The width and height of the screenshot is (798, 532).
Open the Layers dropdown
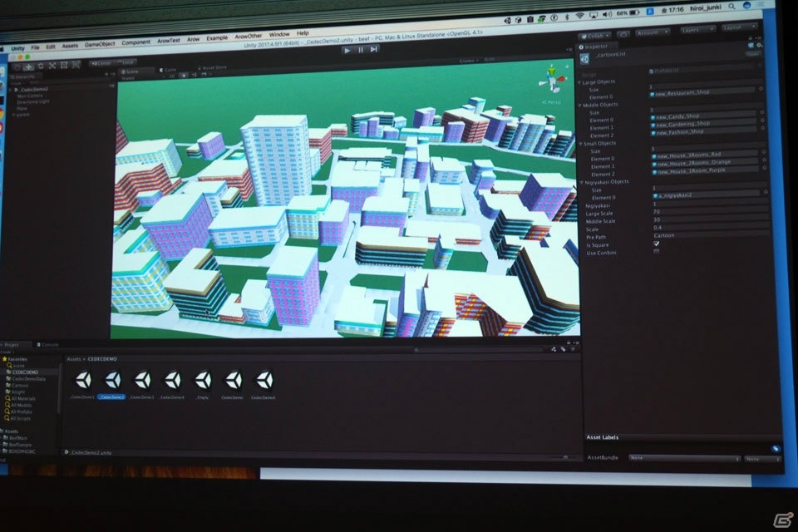click(697, 30)
